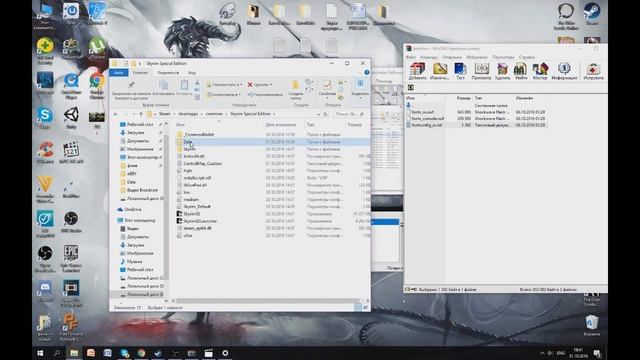Open WinRAR Файл menu

(x=411, y=57)
